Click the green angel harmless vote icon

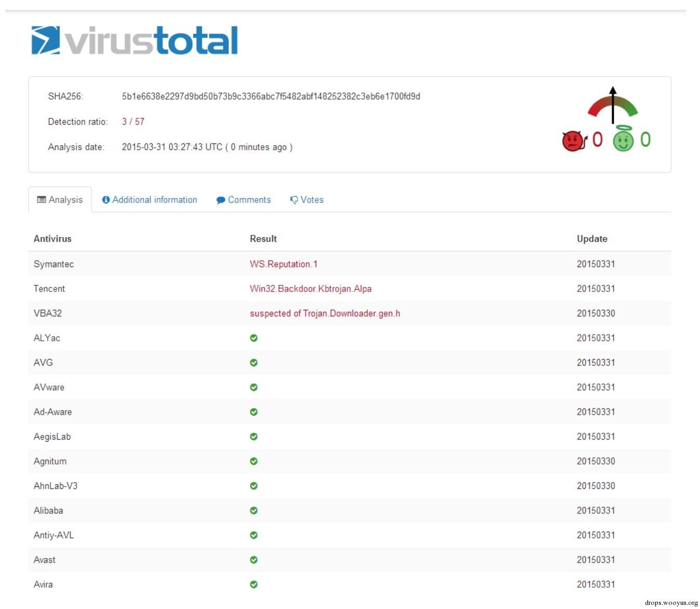tap(623, 139)
